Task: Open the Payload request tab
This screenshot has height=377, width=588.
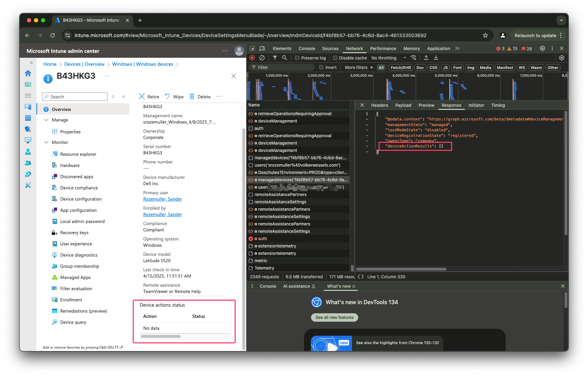Action: tap(403, 105)
